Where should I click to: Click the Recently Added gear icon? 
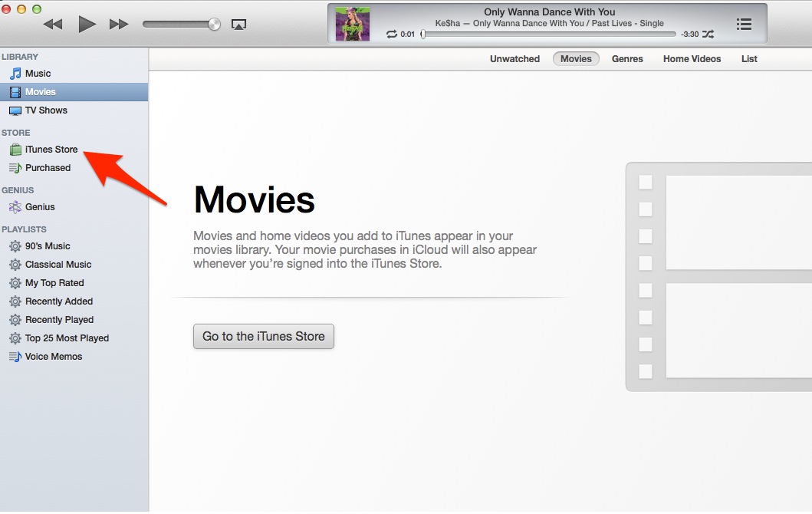pos(15,301)
